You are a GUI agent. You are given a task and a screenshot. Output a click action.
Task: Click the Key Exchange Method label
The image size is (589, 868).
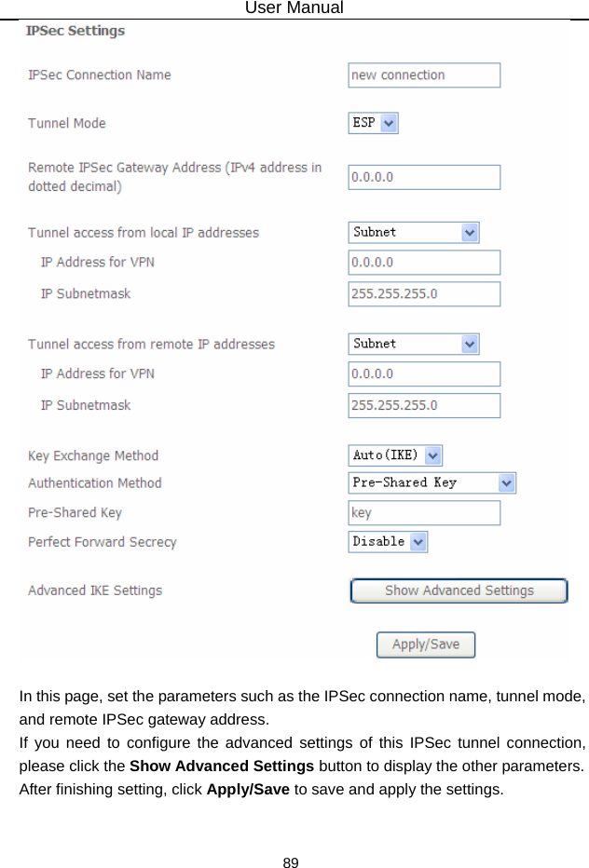click(x=93, y=455)
